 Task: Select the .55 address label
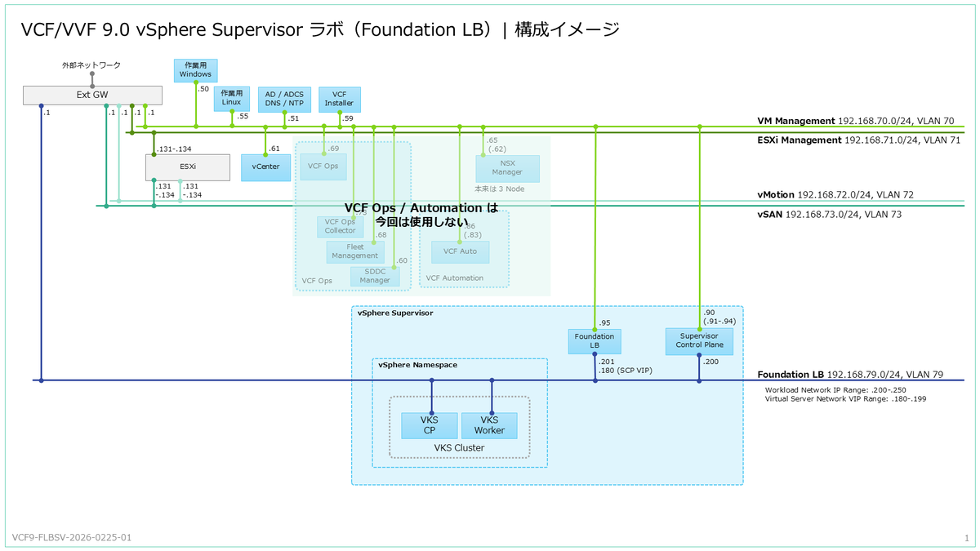[x=243, y=117]
